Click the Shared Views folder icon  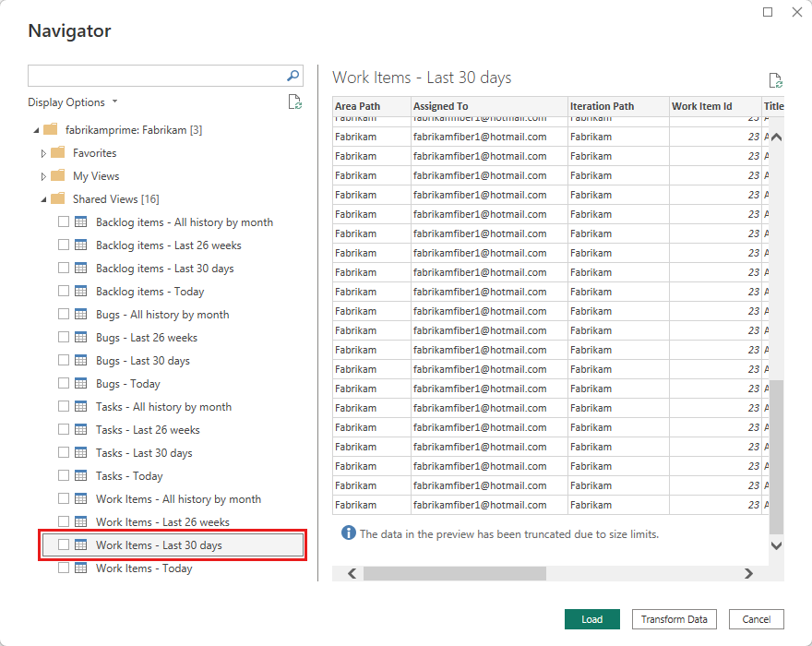pyautogui.click(x=59, y=198)
